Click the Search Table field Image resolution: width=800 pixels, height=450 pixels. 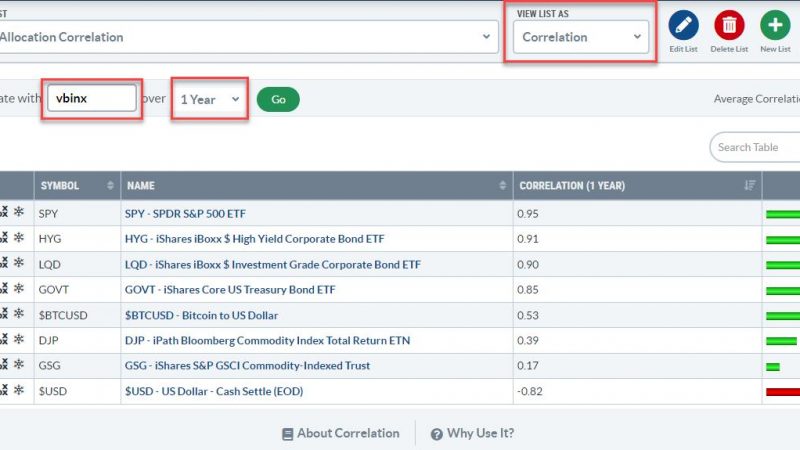click(755, 147)
